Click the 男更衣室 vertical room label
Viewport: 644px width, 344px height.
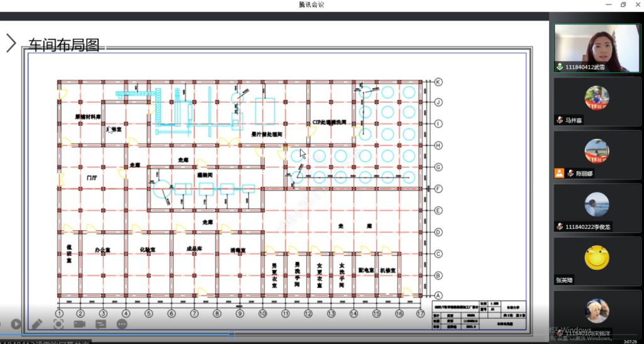point(274,275)
